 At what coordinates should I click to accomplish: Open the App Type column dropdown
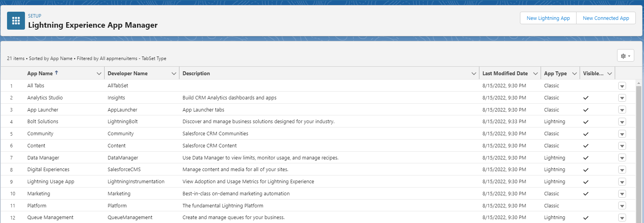click(574, 74)
